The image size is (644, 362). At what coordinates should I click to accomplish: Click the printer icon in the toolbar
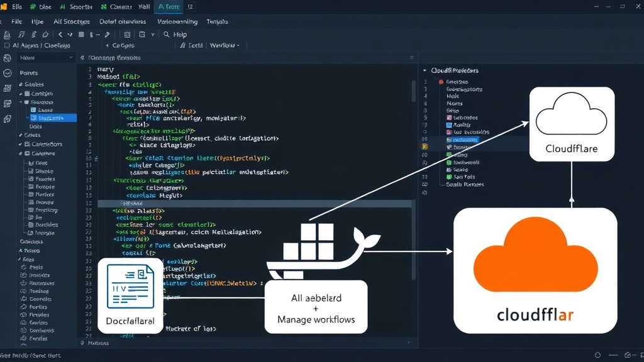pos(7,35)
